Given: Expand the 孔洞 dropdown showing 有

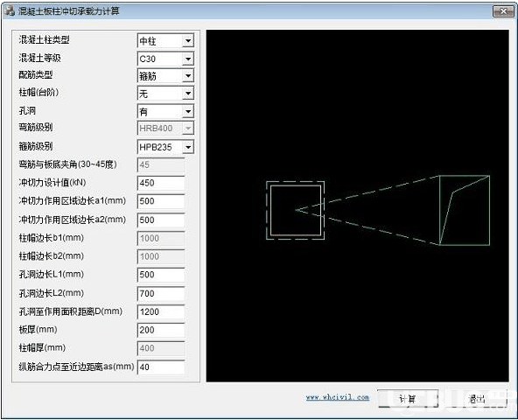Looking at the screenshot, I should click(165, 112).
